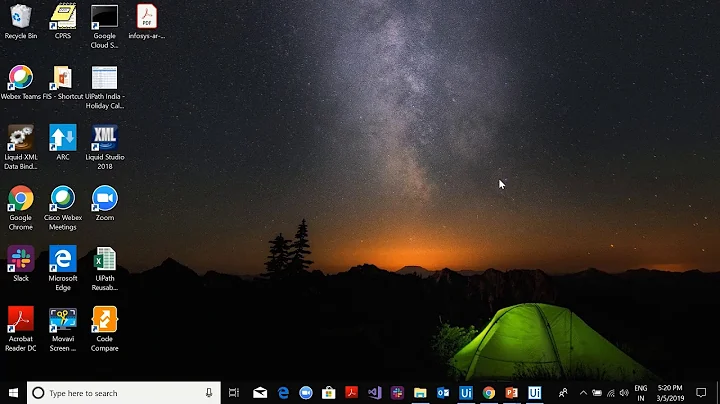Open the clock showing 5:20 PM

[x=670, y=393]
